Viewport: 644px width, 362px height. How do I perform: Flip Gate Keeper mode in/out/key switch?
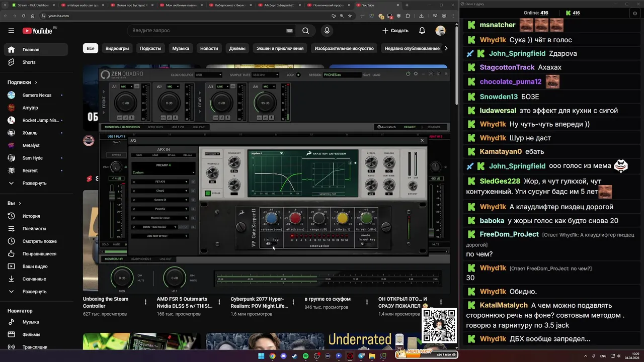[x=366, y=243]
